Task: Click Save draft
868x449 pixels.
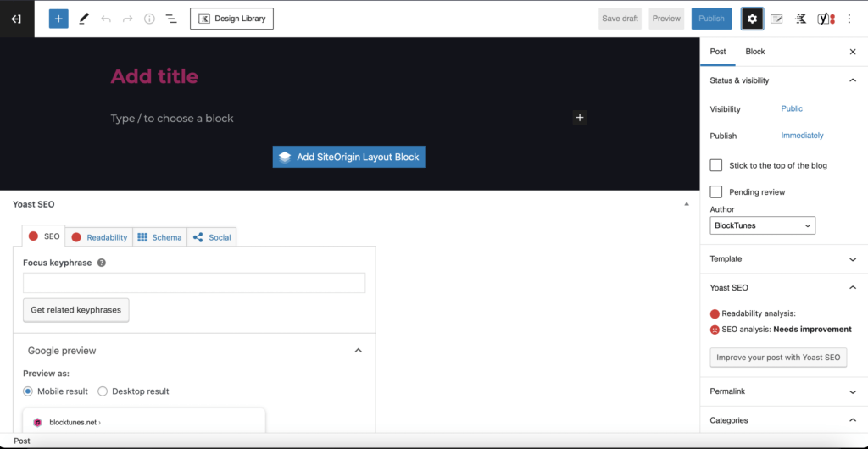Action: coord(620,19)
